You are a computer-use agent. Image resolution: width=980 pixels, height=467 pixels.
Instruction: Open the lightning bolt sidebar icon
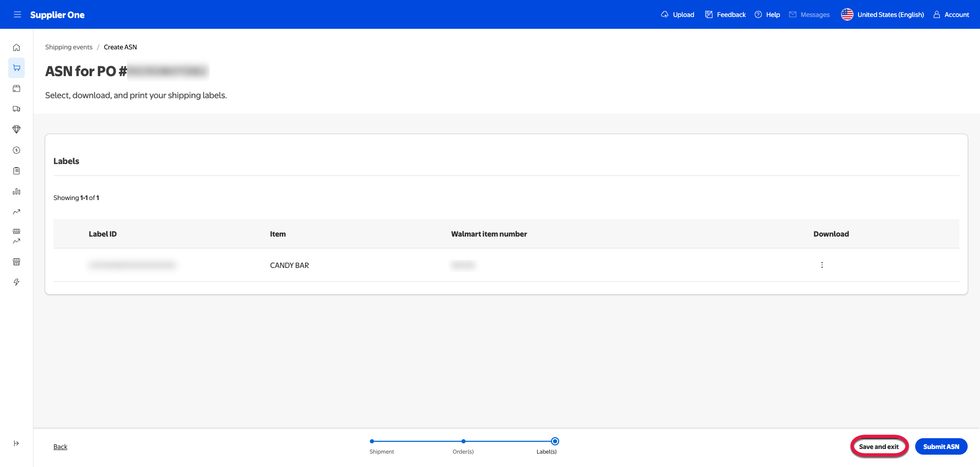16,282
